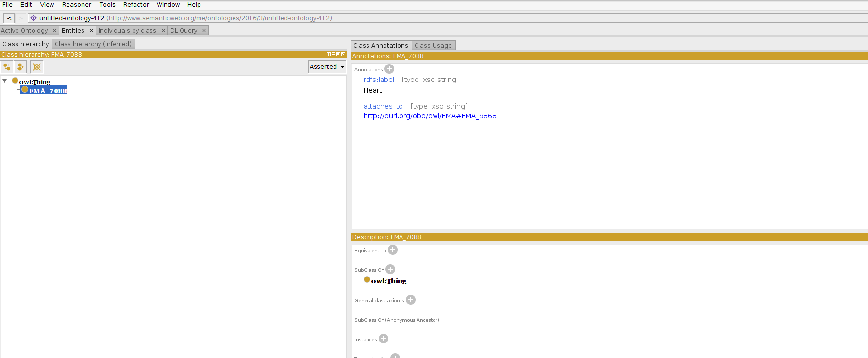Collapse the owl:Thing tree node
Viewport: 868px width, 358px height.
(5, 81)
